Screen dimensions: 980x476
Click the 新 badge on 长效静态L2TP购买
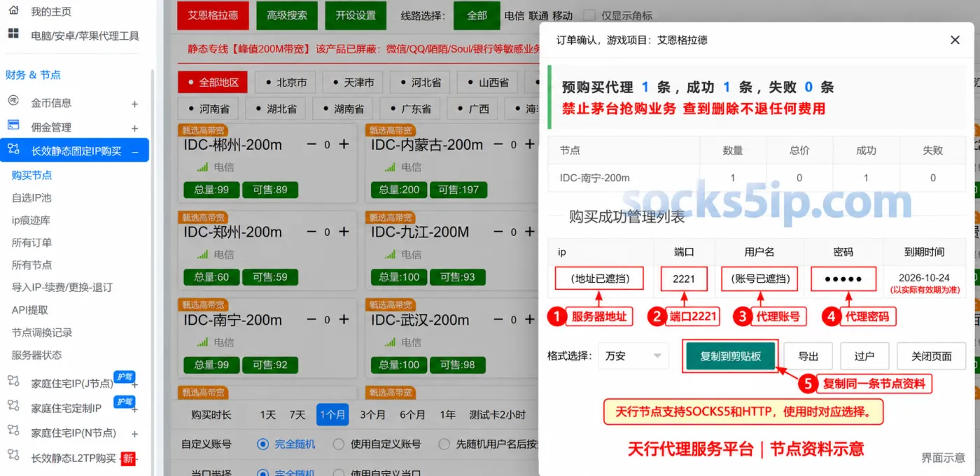[128, 459]
